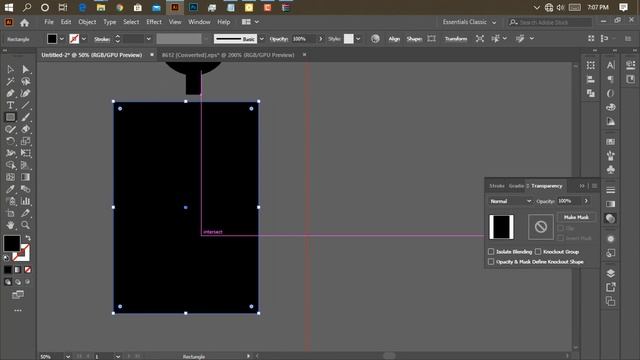Choose the Width warp tool

point(10,153)
